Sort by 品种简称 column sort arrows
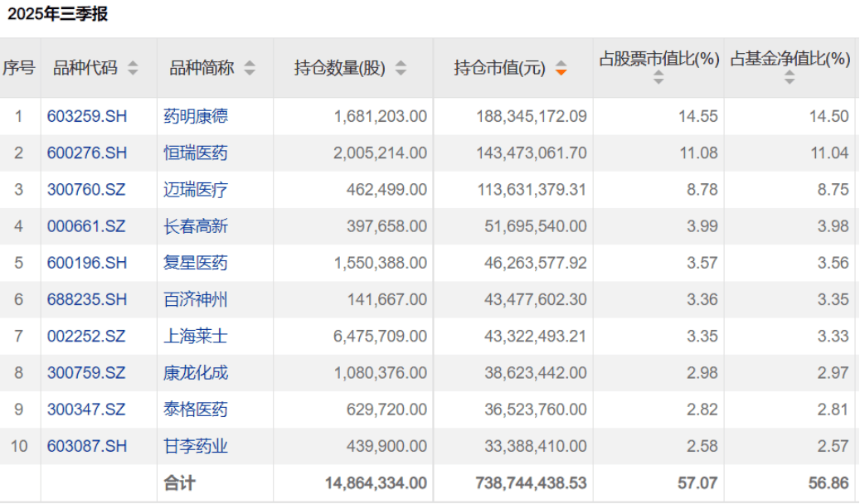The width and height of the screenshot is (860, 504). coord(250,68)
